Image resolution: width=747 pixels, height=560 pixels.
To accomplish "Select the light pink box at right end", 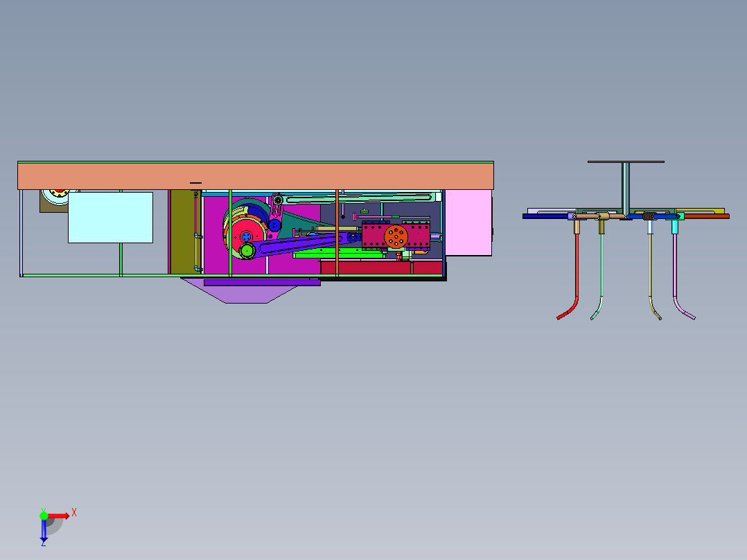I will pyautogui.click(x=468, y=222).
